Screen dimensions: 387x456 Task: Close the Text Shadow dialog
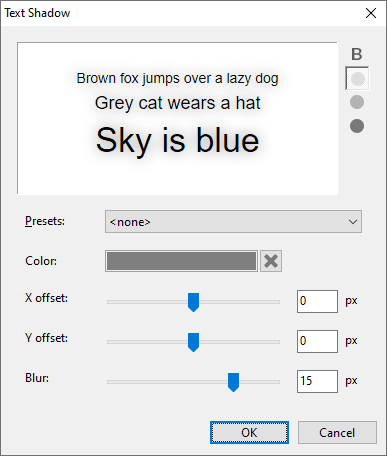click(x=371, y=13)
